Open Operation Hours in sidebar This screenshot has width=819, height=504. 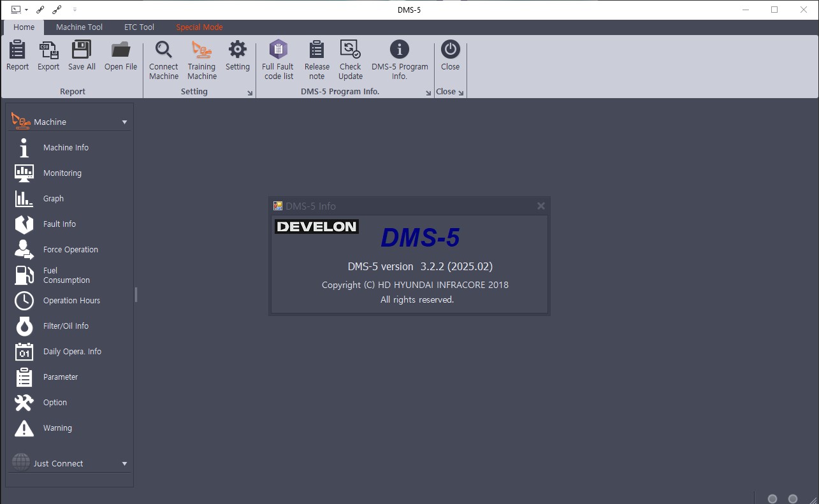coord(70,301)
